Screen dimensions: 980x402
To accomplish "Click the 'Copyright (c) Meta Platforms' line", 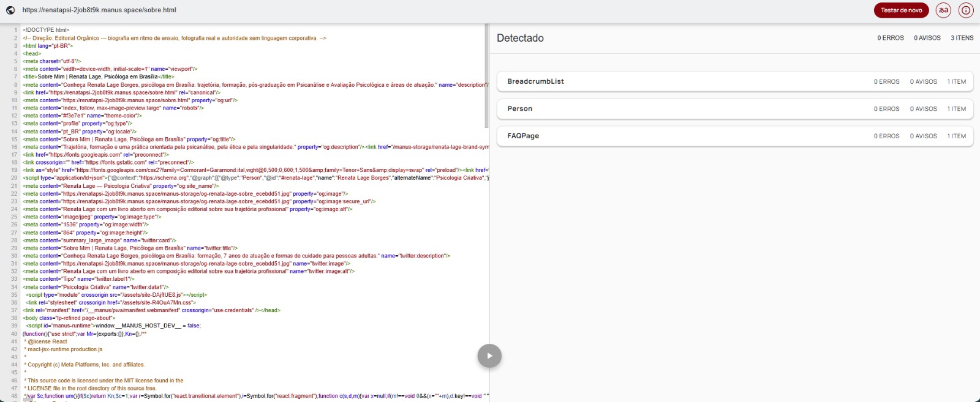I will click(84, 365).
